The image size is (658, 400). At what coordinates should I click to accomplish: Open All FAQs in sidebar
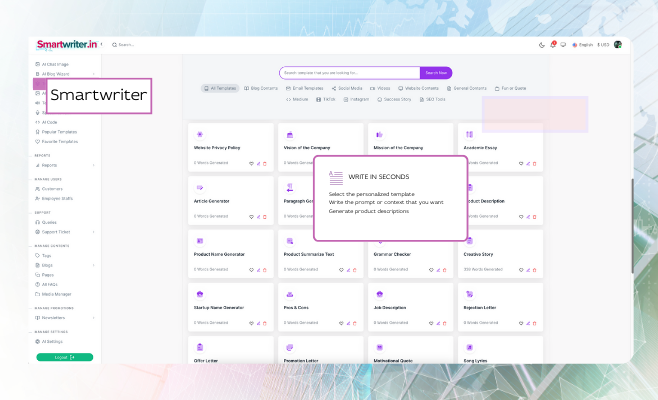46,285
